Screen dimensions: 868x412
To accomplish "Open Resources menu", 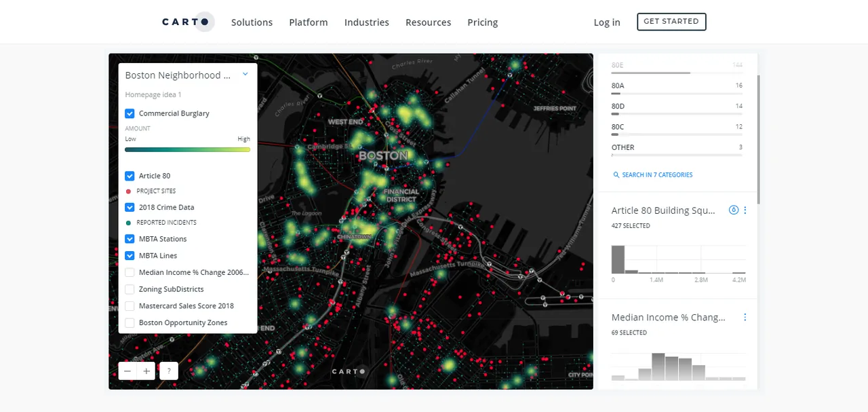I will 429,22.
